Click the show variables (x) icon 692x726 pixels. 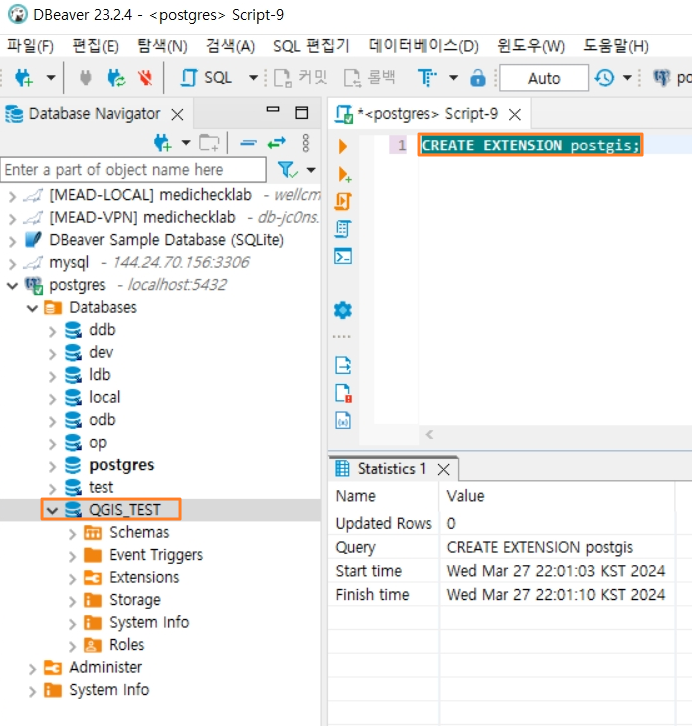point(343,420)
